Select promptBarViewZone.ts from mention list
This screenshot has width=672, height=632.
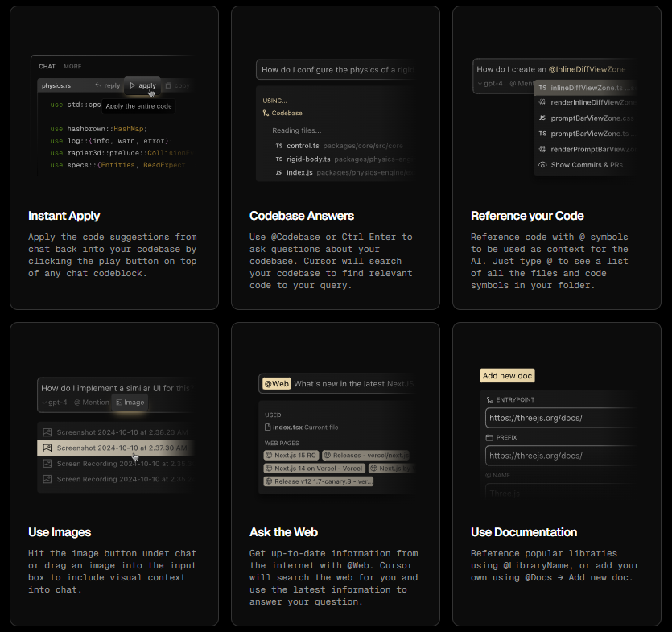(x=585, y=134)
